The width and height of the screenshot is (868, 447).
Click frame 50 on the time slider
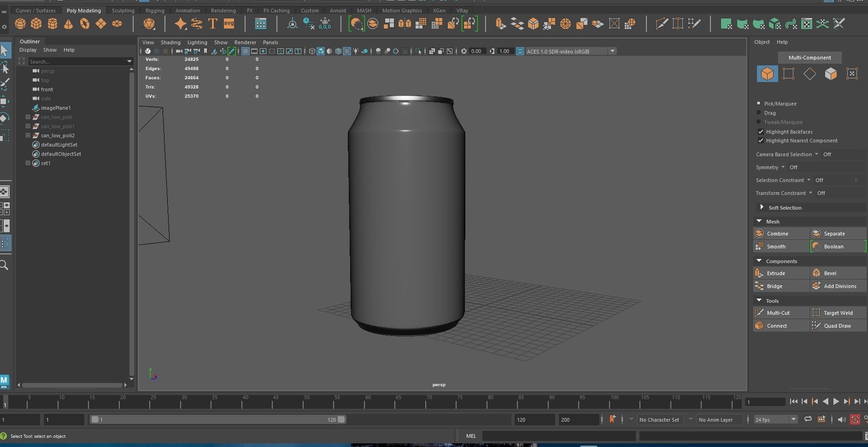pyautogui.click(x=307, y=402)
